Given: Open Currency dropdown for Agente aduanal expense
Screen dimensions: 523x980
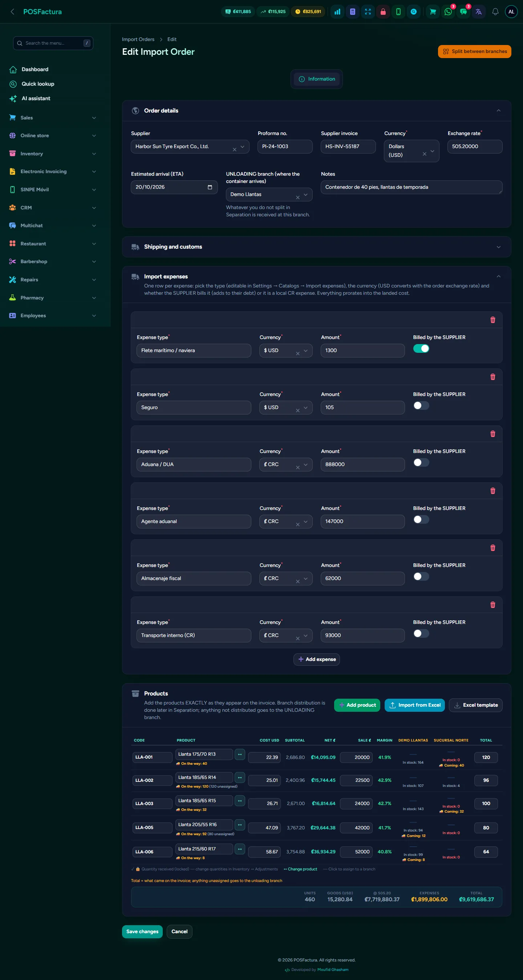Looking at the screenshot, I should pyautogui.click(x=286, y=521).
